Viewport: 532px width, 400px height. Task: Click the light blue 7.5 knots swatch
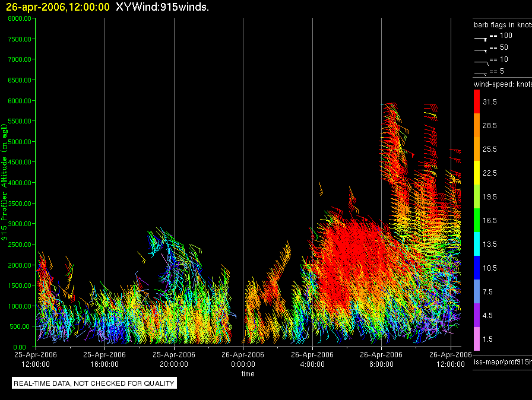point(477,291)
